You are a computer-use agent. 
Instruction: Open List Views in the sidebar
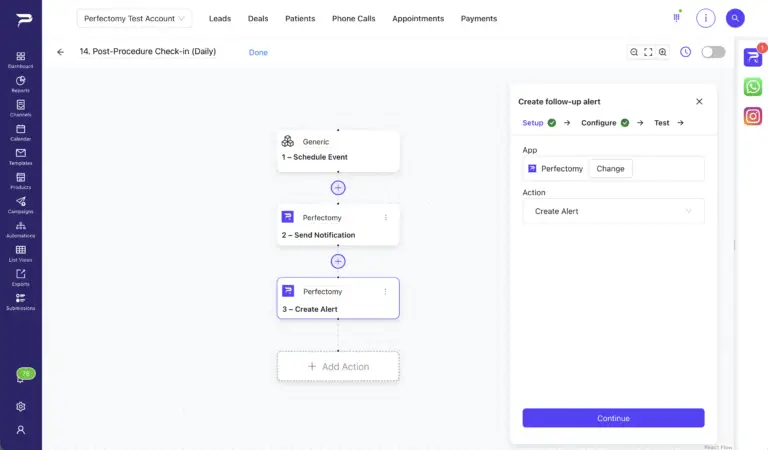[x=21, y=253]
